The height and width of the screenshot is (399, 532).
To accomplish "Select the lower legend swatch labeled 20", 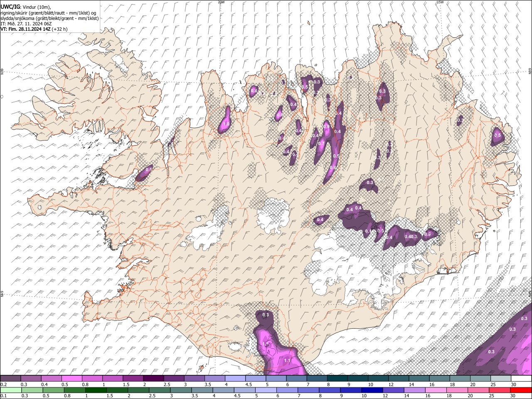I will click(478, 390).
